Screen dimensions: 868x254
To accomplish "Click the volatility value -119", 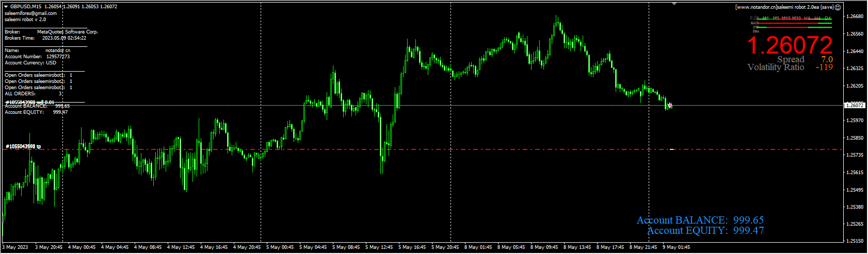I will tap(825, 67).
